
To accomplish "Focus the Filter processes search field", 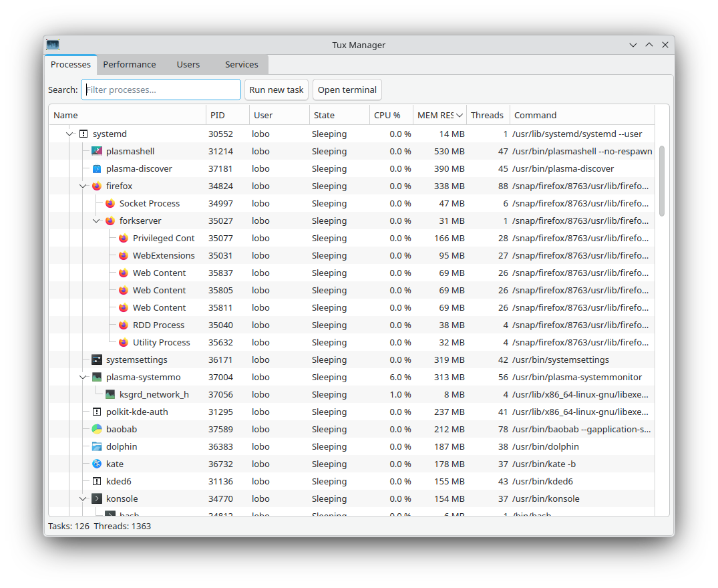I will click(161, 90).
